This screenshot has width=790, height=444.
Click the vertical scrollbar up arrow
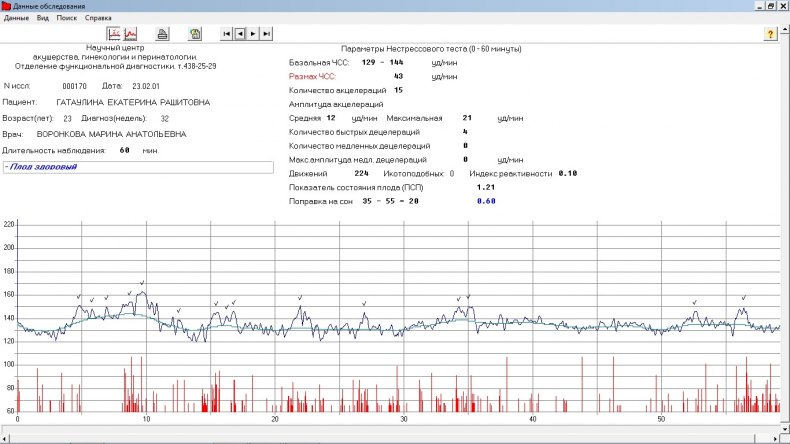pos(785,29)
